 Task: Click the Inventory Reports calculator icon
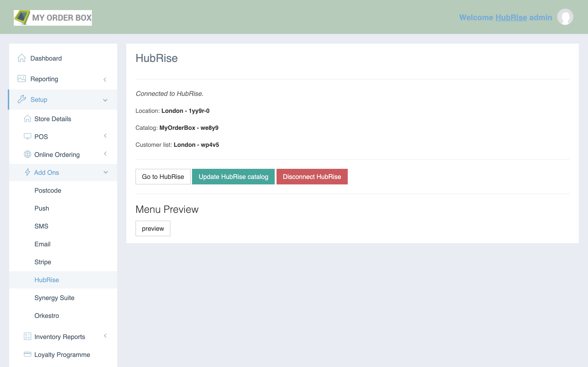pos(28,337)
